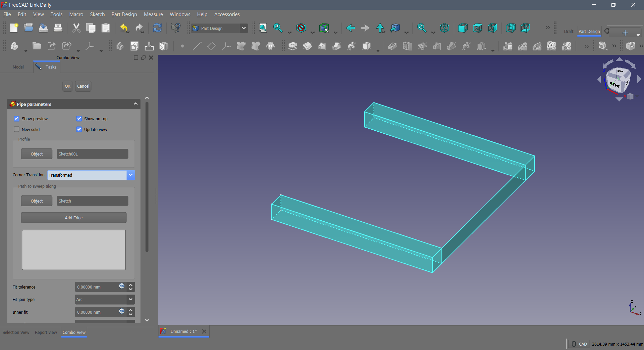Select the Revolution tool
The width and height of the screenshot is (644, 350).
point(308,46)
